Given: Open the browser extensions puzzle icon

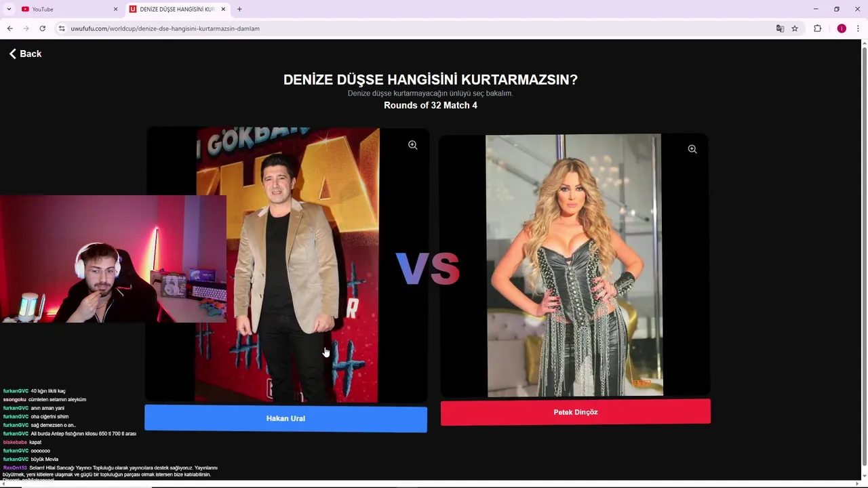Looking at the screenshot, I should coord(817,28).
